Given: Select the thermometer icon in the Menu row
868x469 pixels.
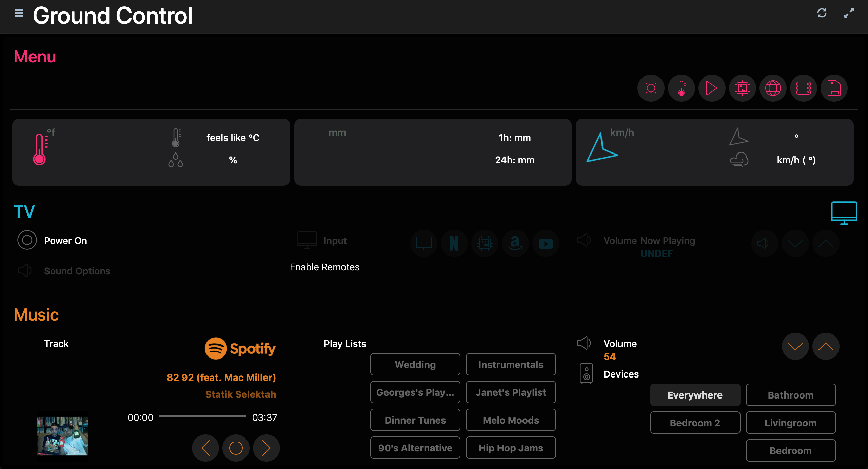Looking at the screenshot, I should [681, 88].
